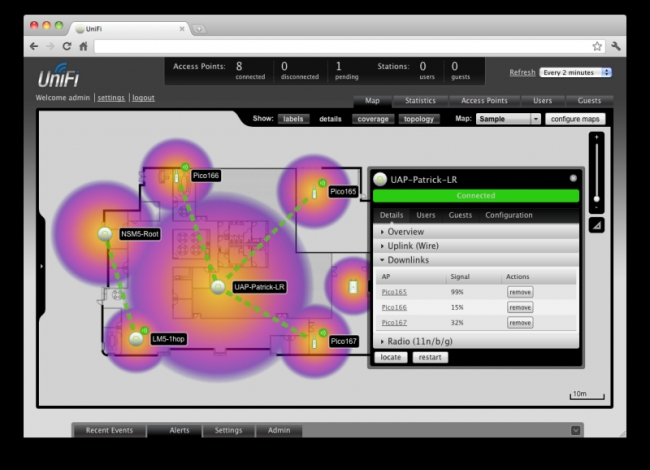Viewport: 650px width, 470px height.
Task: Click the Refresh link
Action: (522, 73)
